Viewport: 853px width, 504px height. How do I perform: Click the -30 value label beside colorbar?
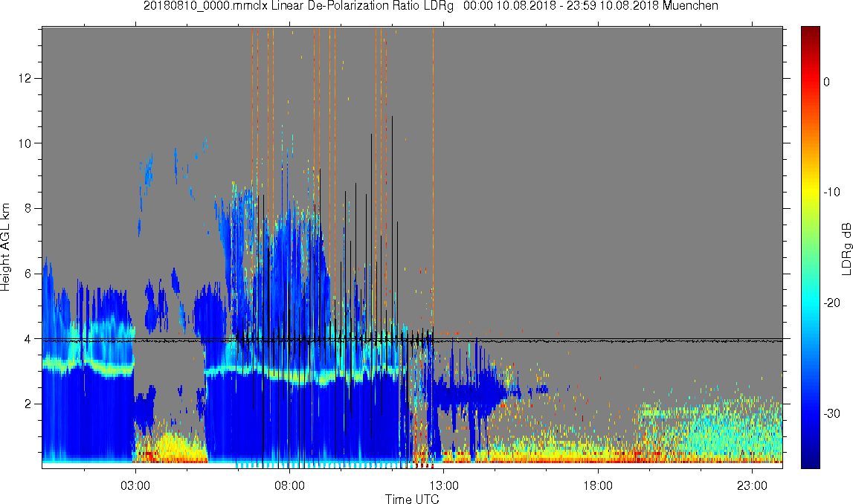(831, 414)
